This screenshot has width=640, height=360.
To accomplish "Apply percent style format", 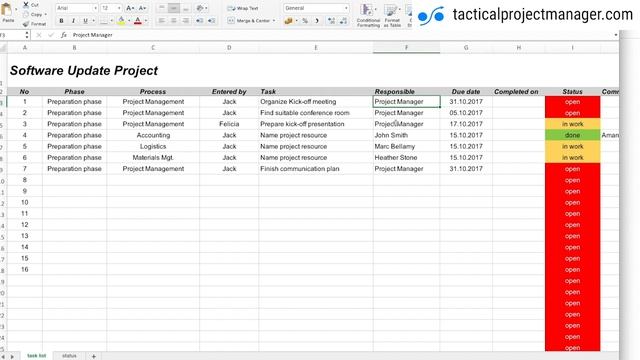I will click(x=305, y=20).
